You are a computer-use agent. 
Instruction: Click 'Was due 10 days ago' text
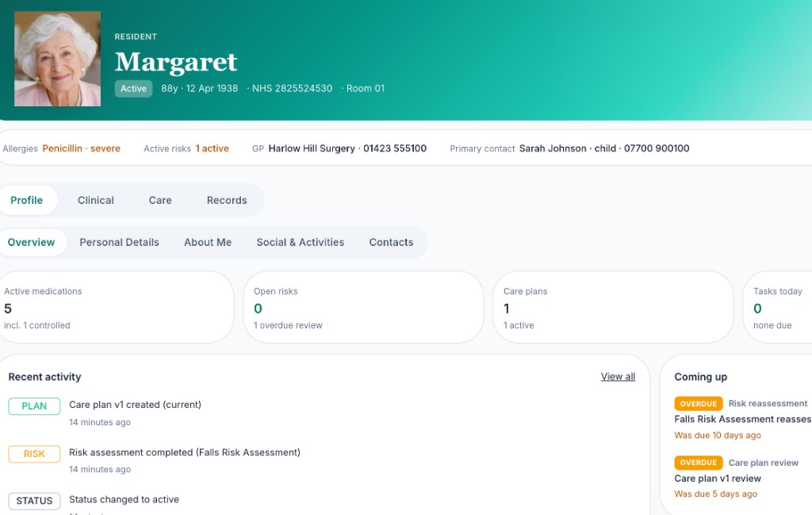[x=718, y=435]
